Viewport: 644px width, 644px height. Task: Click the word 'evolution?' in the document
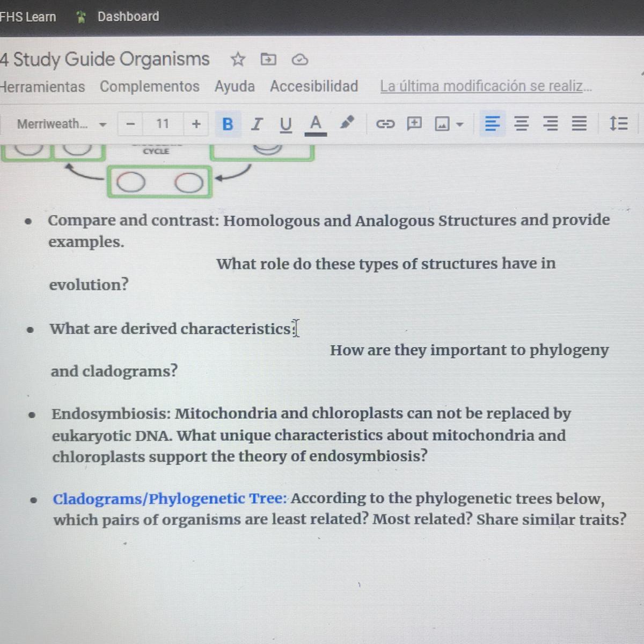pyautogui.click(x=89, y=285)
